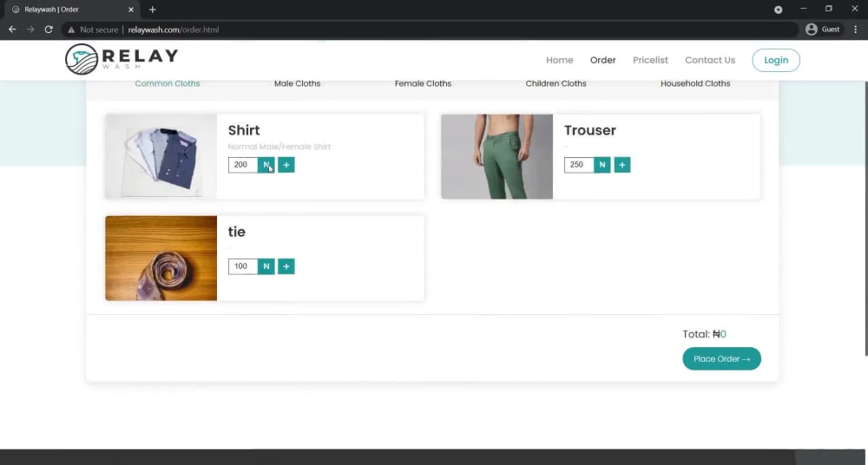Select the Children Cloths tab

(x=556, y=83)
